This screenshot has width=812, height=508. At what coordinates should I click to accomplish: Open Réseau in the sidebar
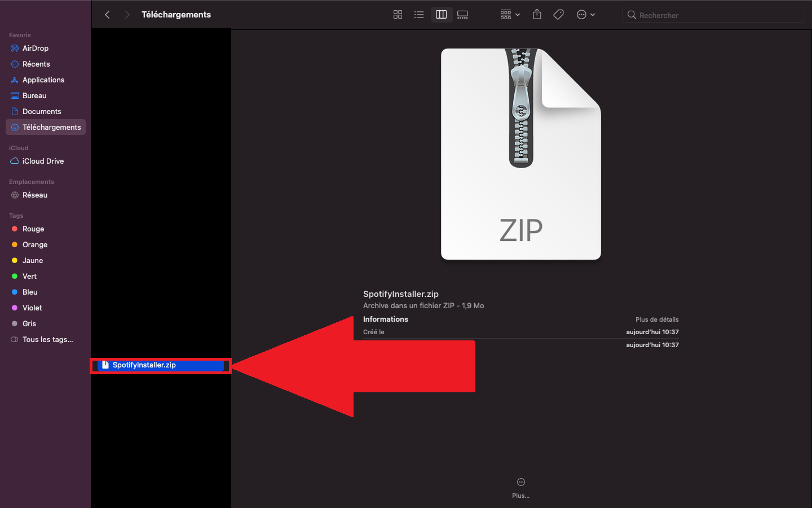[x=45, y=195]
